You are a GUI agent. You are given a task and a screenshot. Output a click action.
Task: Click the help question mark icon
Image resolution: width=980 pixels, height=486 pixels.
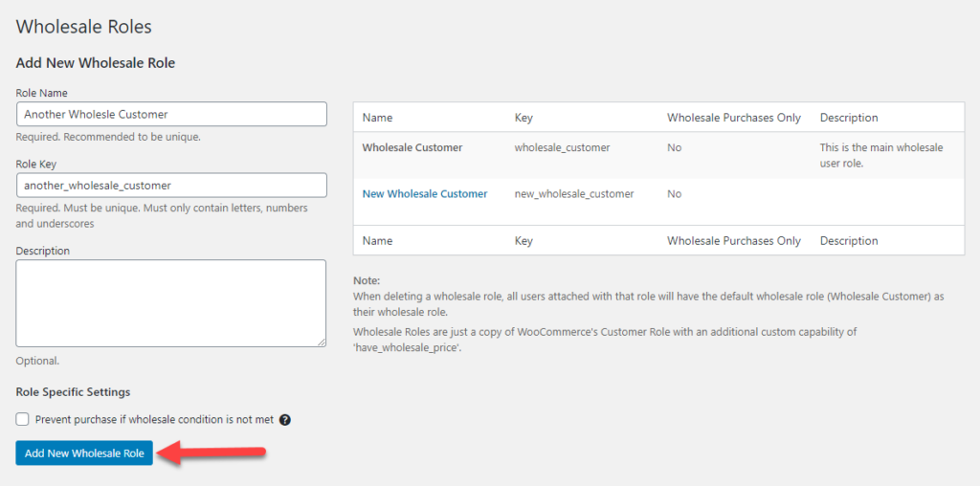pyautogui.click(x=285, y=420)
